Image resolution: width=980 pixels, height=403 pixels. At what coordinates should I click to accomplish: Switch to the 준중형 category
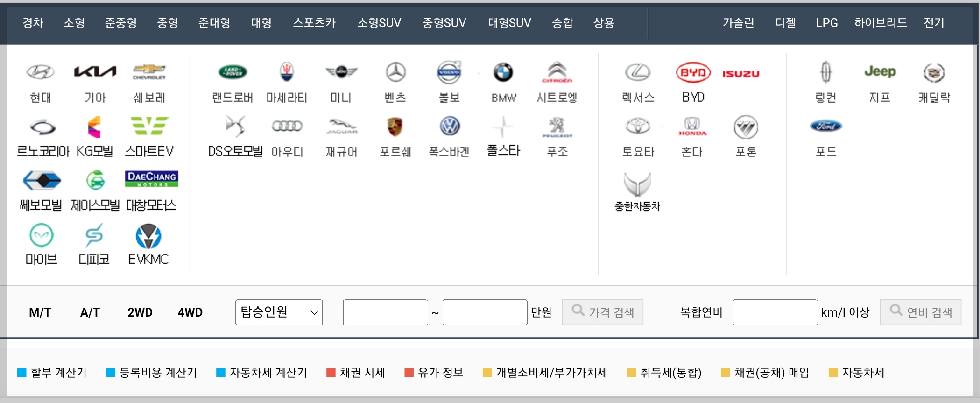[121, 22]
